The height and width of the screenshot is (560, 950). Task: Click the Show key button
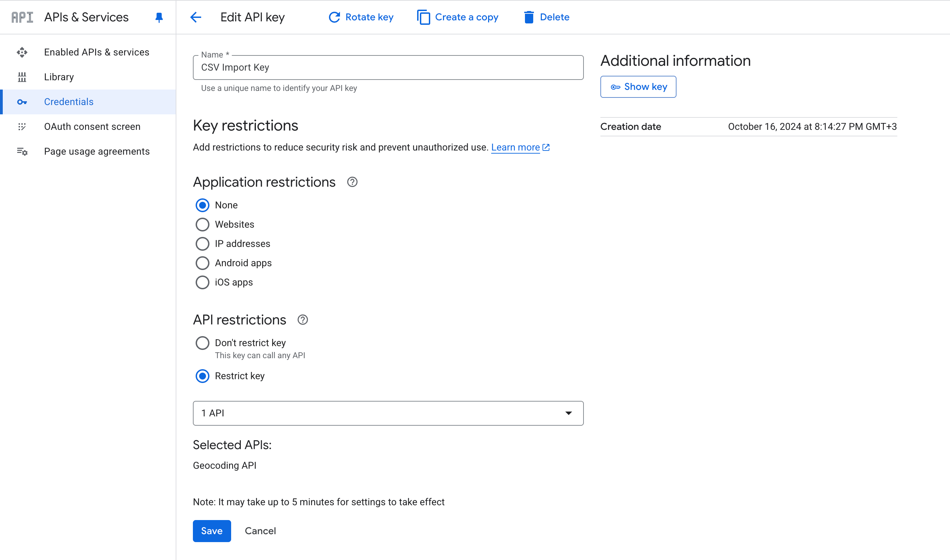click(638, 86)
